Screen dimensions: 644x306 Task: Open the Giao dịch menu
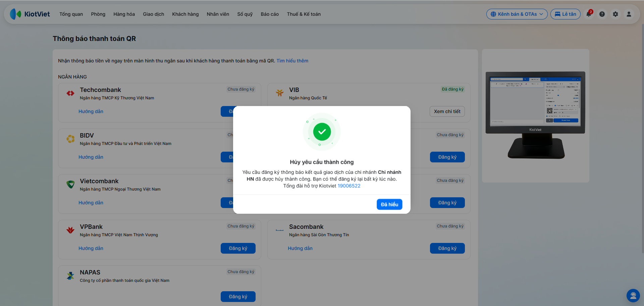pos(154,14)
